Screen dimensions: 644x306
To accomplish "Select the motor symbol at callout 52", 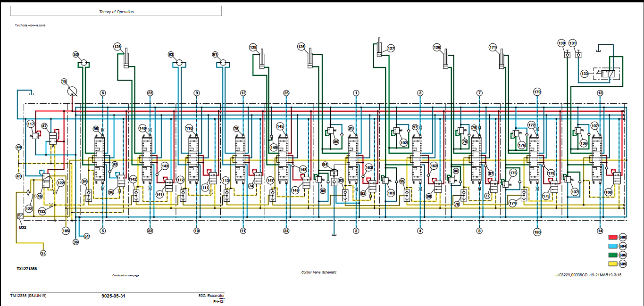I will [83, 62].
